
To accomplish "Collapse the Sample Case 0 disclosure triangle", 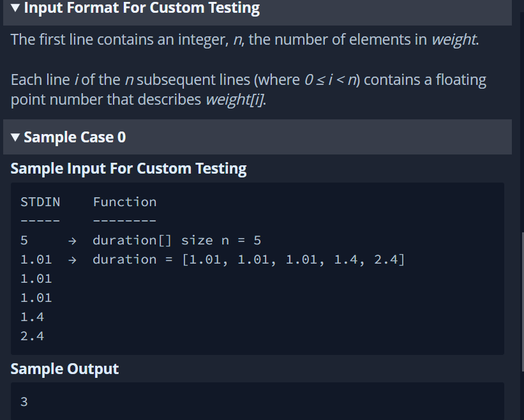I will pos(15,137).
